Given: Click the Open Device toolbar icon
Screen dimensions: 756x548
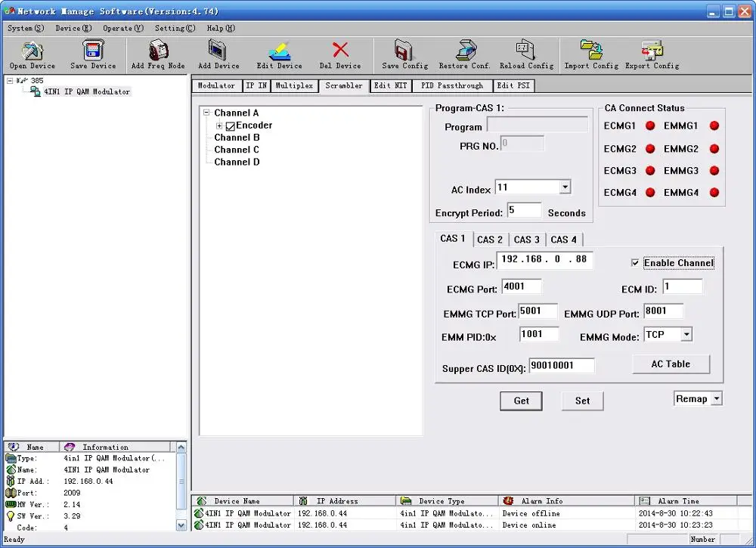Looking at the screenshot, I should point(32,51).
